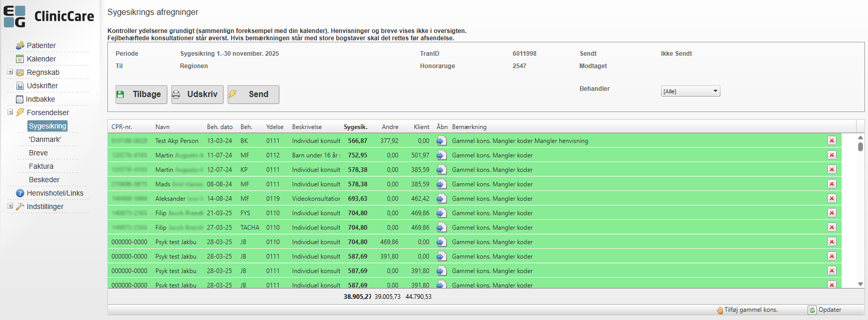This screenshot has height=320, width=868.
Task: Expand the Regnskab tree node
Action: point(10,72)
